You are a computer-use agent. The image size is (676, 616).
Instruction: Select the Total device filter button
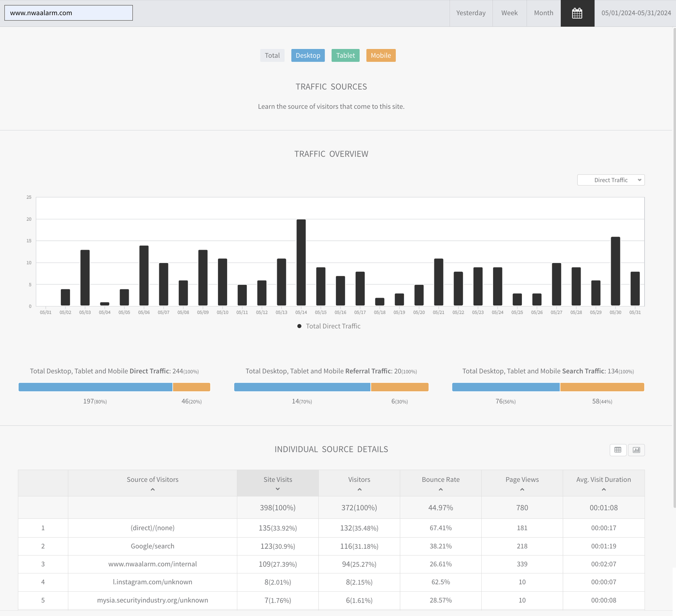pos(272,55)
